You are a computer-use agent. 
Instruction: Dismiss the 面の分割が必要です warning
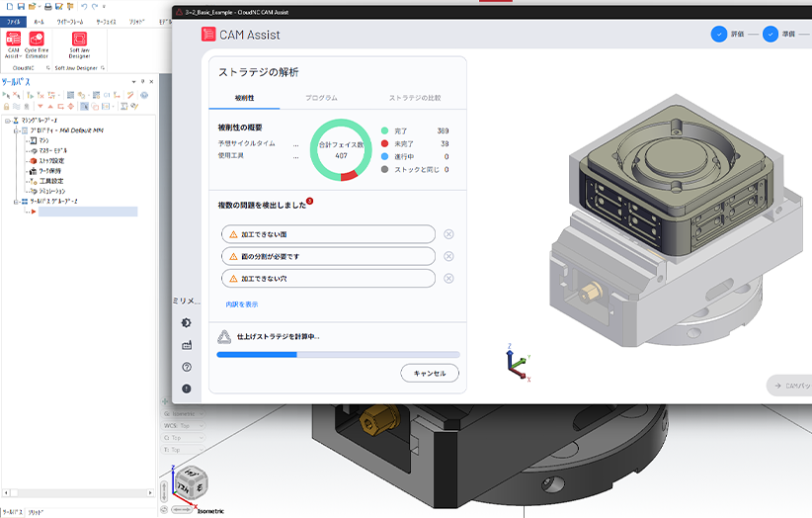point(448,256)
